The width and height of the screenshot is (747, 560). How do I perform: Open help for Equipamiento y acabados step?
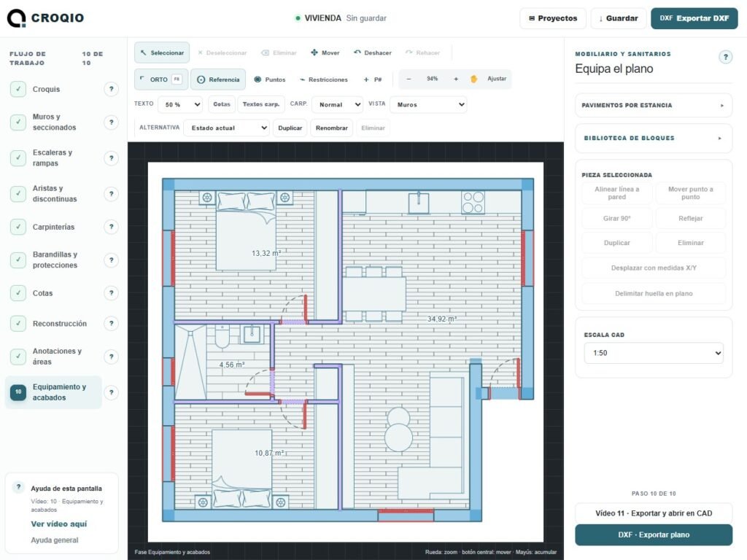111,392
